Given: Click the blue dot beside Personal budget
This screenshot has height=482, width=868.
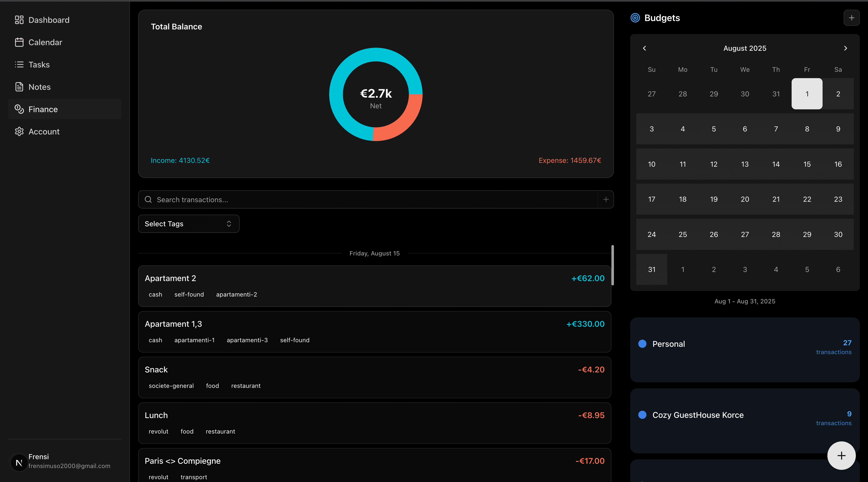Looking at the screenshot, I should click(x=643, y=344).
